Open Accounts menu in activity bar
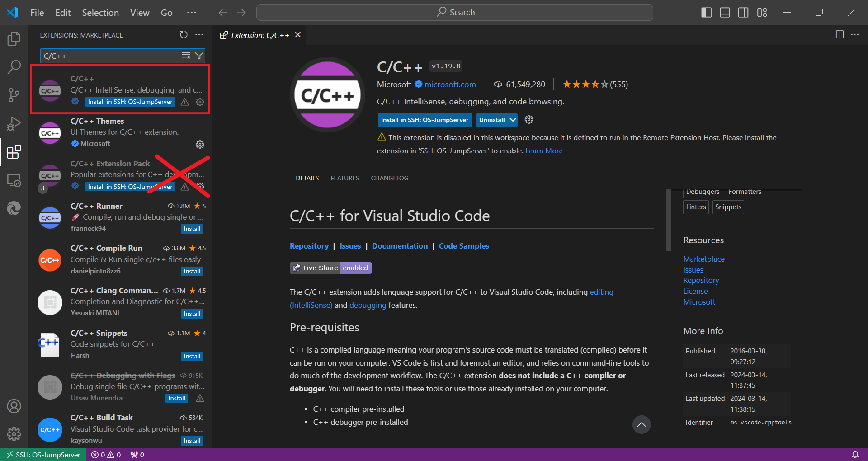 coord(14,406)
